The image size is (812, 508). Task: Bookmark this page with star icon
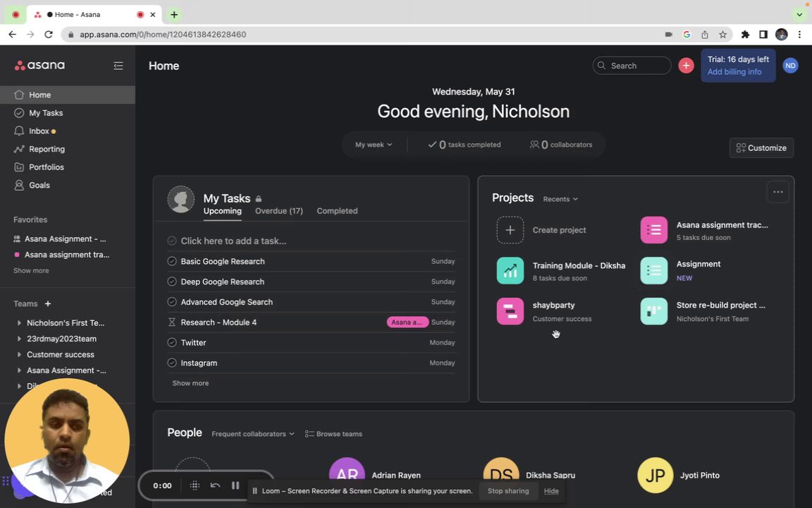(x=722, y=34)
